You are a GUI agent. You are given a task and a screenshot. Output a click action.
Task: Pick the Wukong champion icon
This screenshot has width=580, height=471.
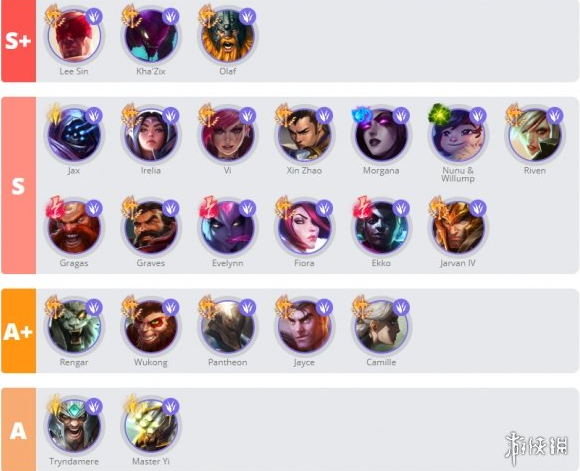[x=151, y=327]
